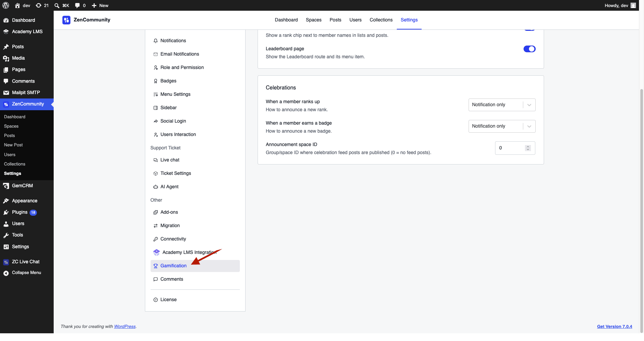Click the License check-circle icon
Screen dimensions: 644x341
pos(156,300)
